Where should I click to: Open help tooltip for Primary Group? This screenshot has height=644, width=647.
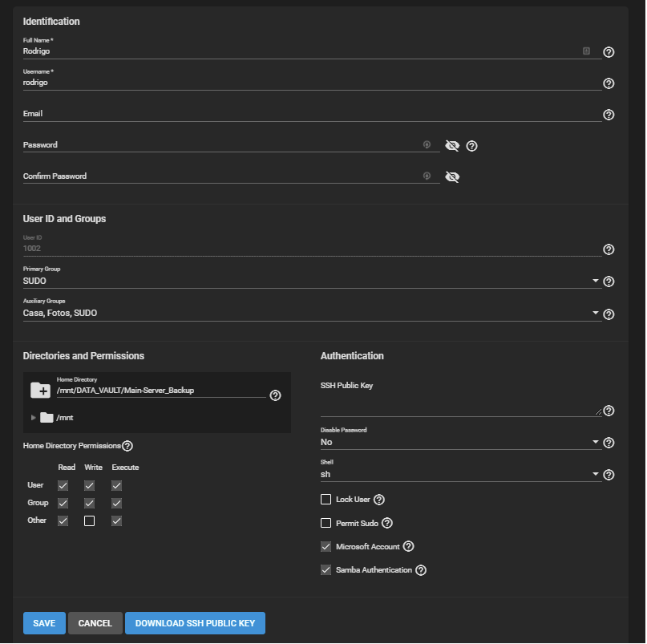point(609,281)
